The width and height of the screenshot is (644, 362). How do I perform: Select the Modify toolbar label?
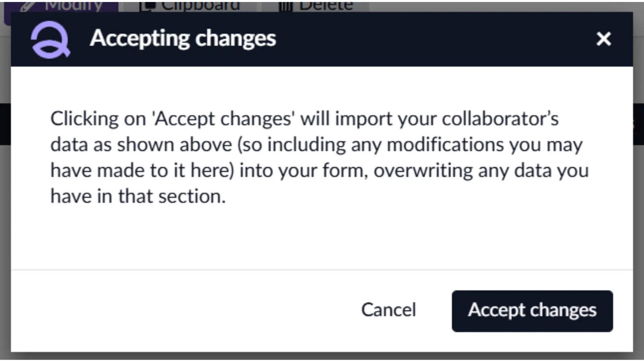pyautogui.click(x=74, y=6)
